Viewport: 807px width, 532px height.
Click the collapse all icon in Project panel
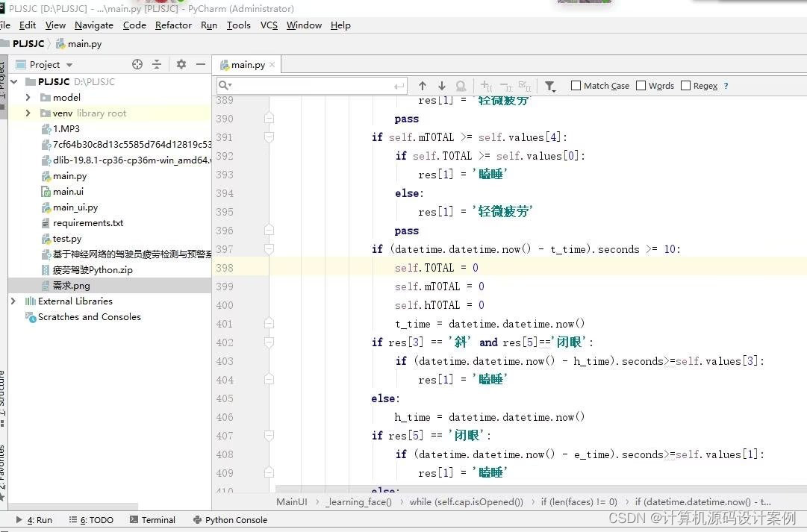tap(157, 64)
